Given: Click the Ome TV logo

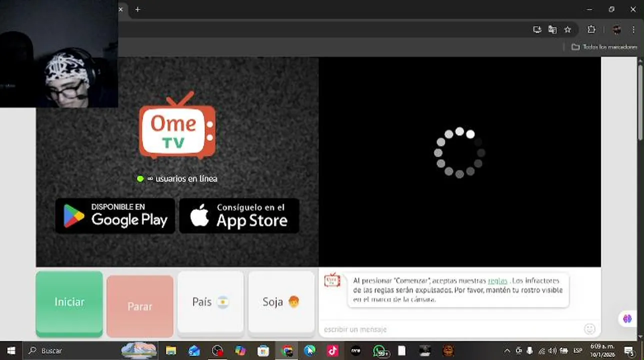Looking at the screenshot, I should [x=177, y=125].
